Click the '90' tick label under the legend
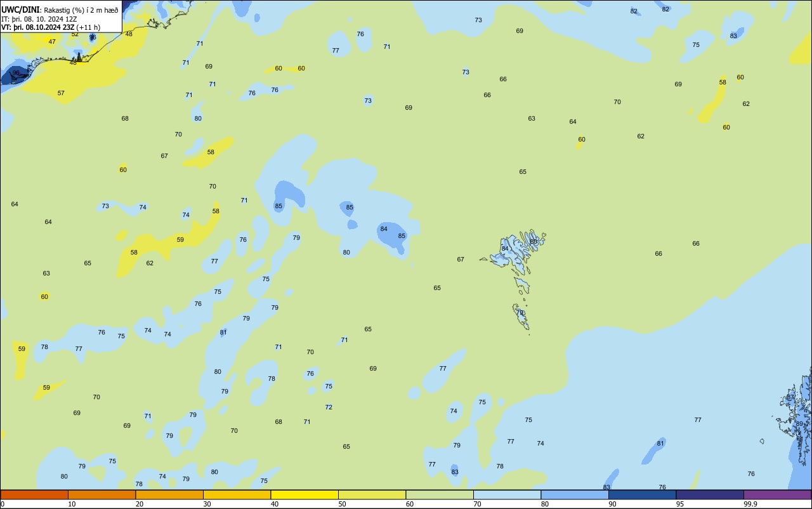 (612, 504)
